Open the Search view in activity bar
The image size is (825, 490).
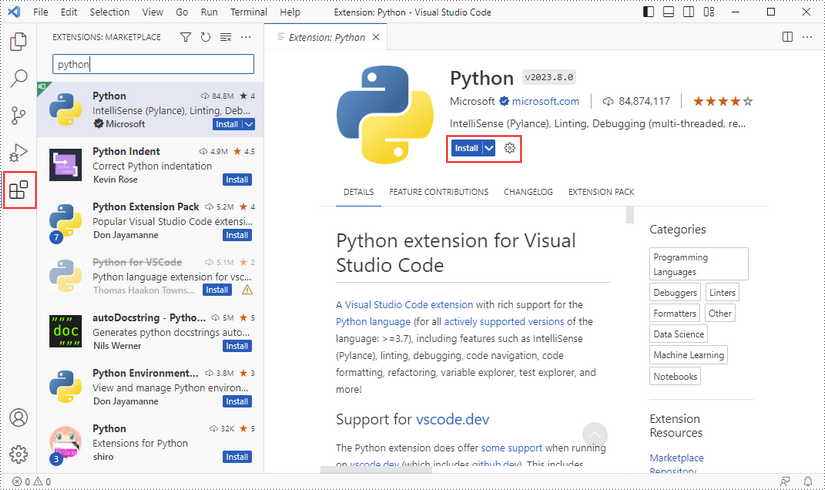coord(18,78)
